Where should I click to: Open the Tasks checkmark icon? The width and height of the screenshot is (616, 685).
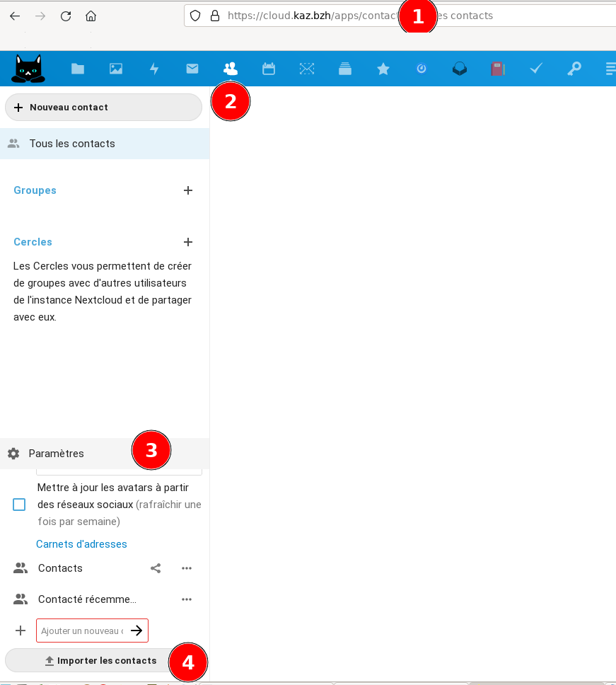(536, 69)
